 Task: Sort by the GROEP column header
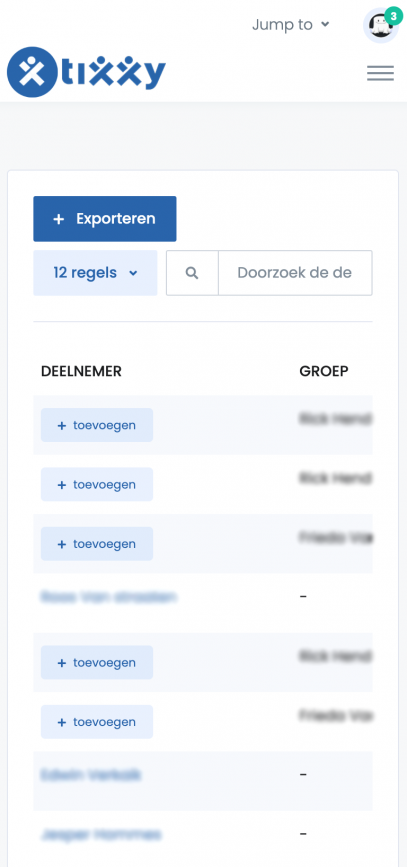tap(324, 372)
